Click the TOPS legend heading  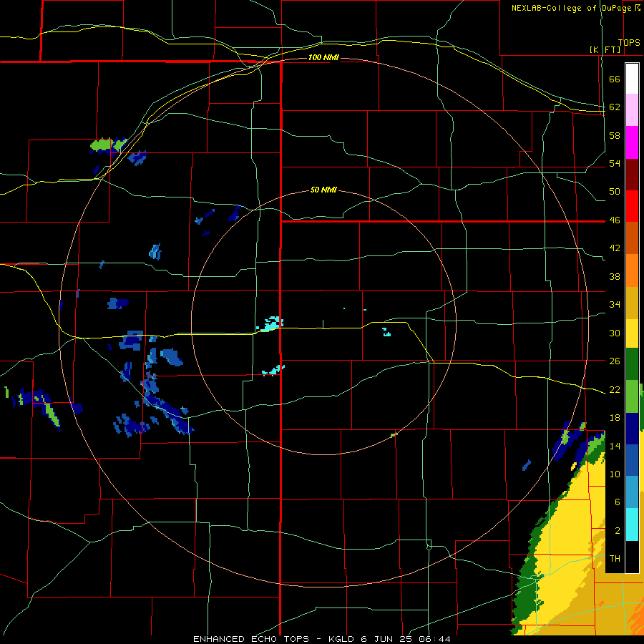pos(629,43)
